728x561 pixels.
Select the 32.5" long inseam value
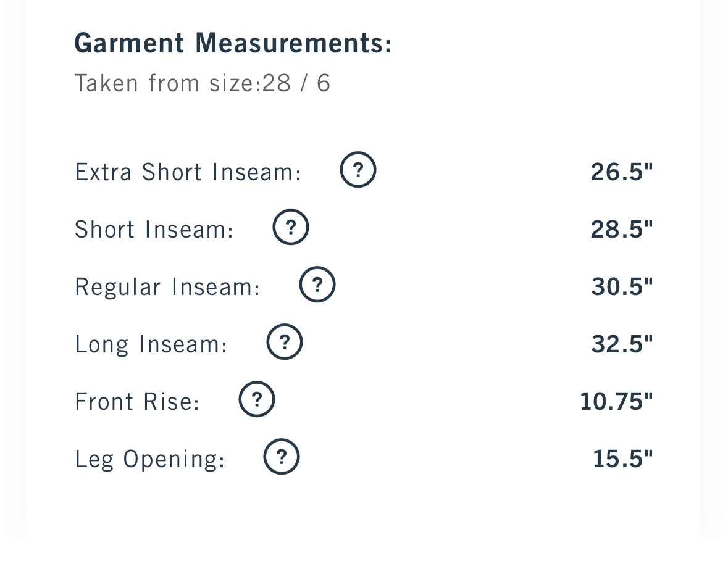coord(622,344)
